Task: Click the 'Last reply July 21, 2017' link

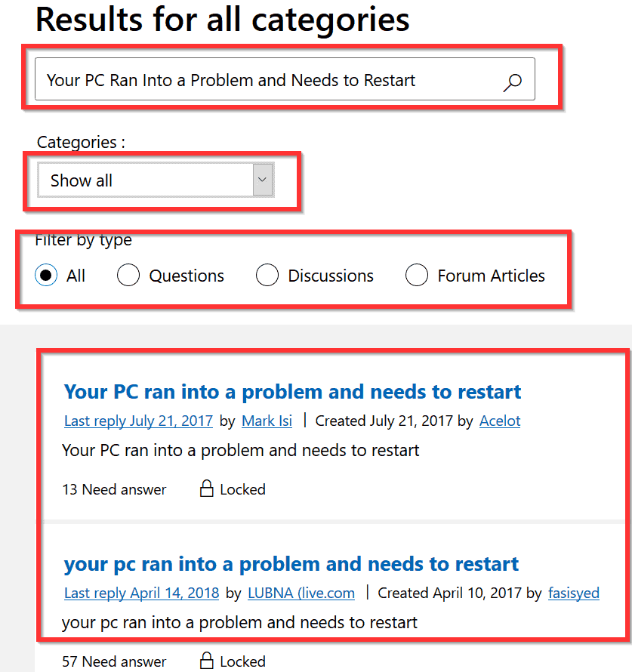Action: point(138,421)
